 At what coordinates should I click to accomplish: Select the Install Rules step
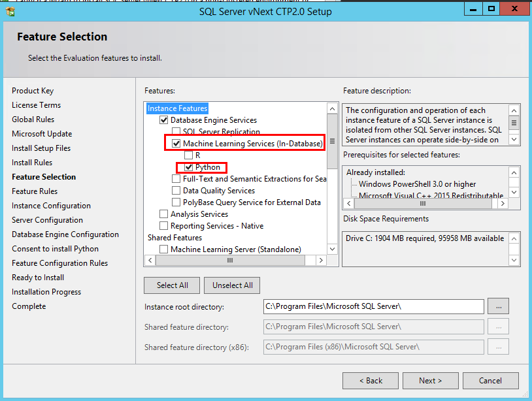pyautogui.click(x=32, y=163)
